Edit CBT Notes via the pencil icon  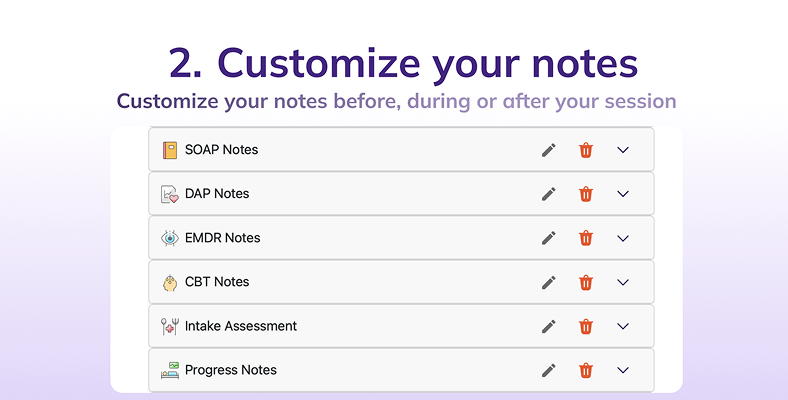(x=549, y=282)
